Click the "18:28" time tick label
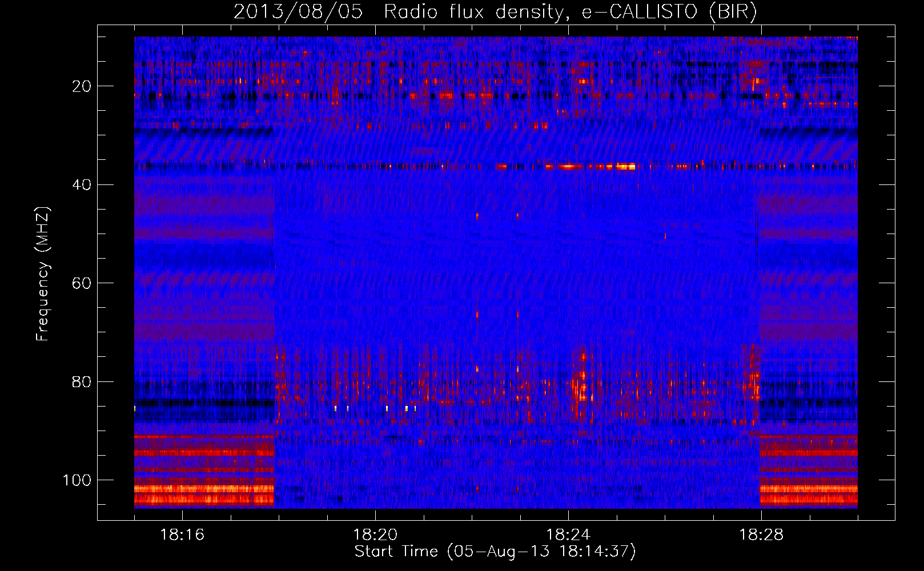The width and height of the screenshot is (924, 571). 761,535
